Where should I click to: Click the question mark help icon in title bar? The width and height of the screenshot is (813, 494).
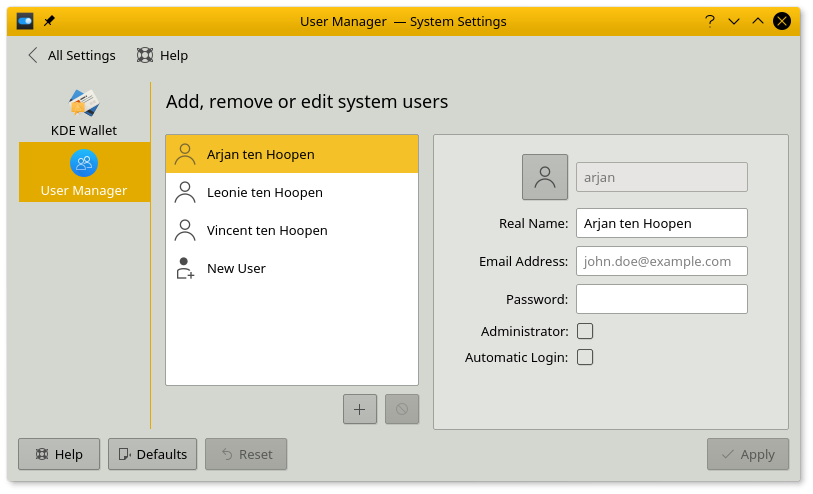click(709, 21)
